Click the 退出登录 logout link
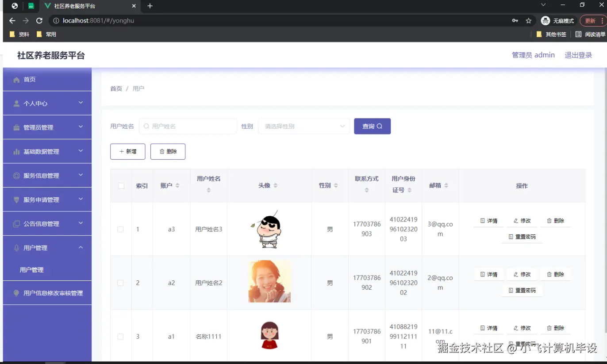The height and width of the screenshot is (364, 607). point(578,55)
